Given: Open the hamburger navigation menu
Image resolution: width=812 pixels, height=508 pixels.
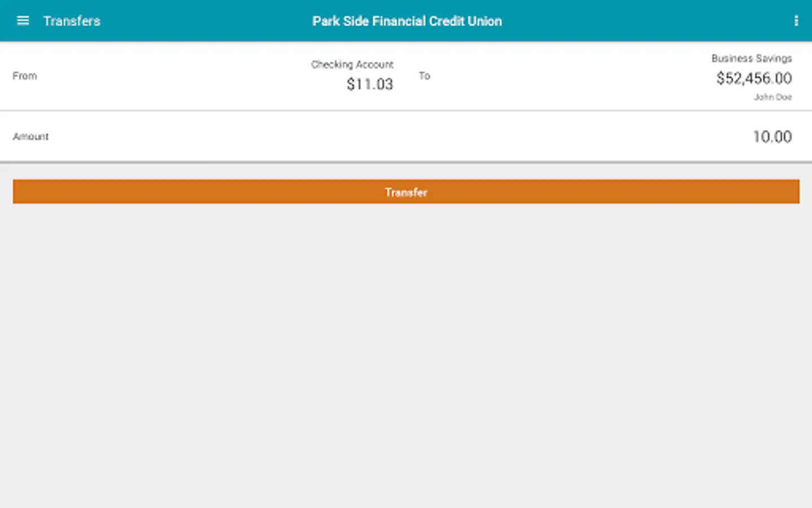Looking at the screenshot, I should pos(23,21).
